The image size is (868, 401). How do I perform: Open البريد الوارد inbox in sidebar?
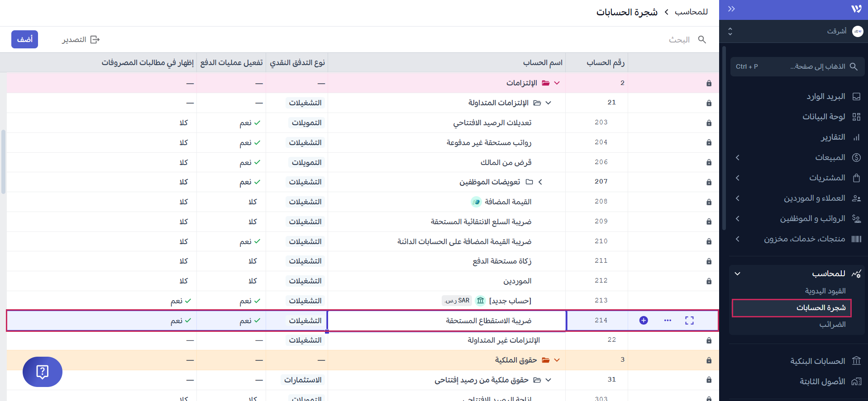click(825, 97)
